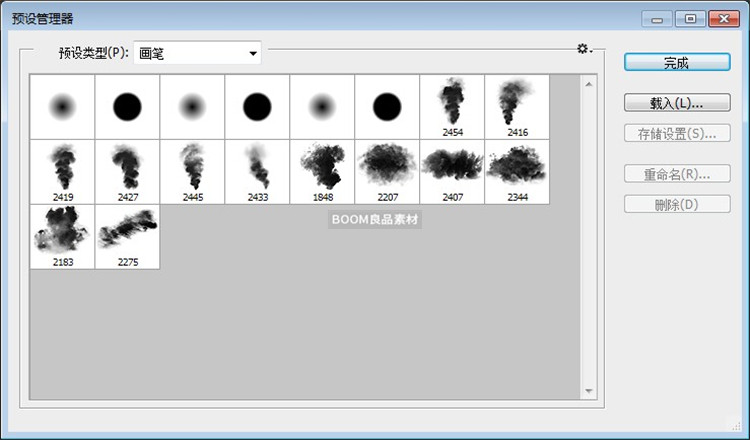
Task: Open the 预设类型 dropdown showing 画笔
Action: point(197,53)
